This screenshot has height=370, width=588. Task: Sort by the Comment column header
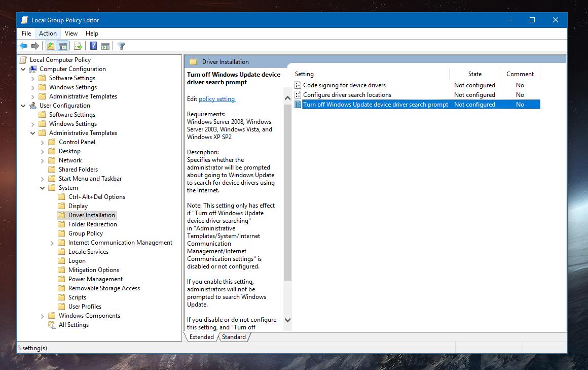tap(520, 74)
